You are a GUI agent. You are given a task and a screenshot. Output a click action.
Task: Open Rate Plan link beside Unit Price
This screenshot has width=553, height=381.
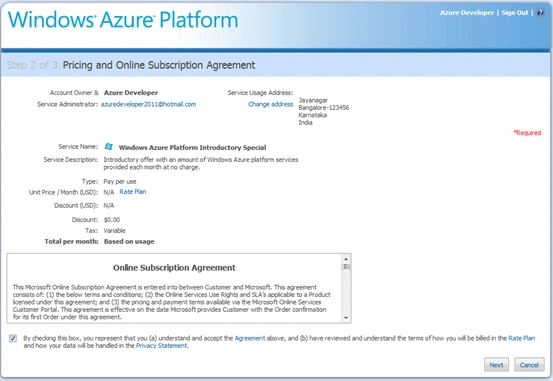(133, 192)
